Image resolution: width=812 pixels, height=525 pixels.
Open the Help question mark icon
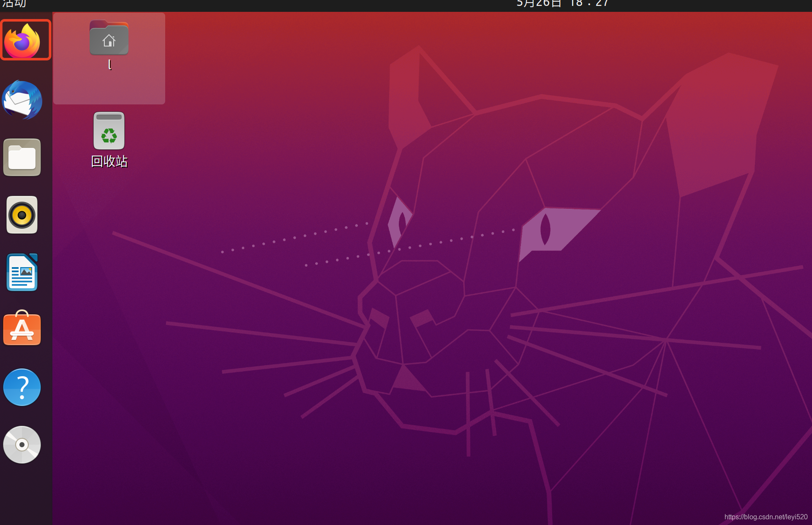(x=22, y=387)
